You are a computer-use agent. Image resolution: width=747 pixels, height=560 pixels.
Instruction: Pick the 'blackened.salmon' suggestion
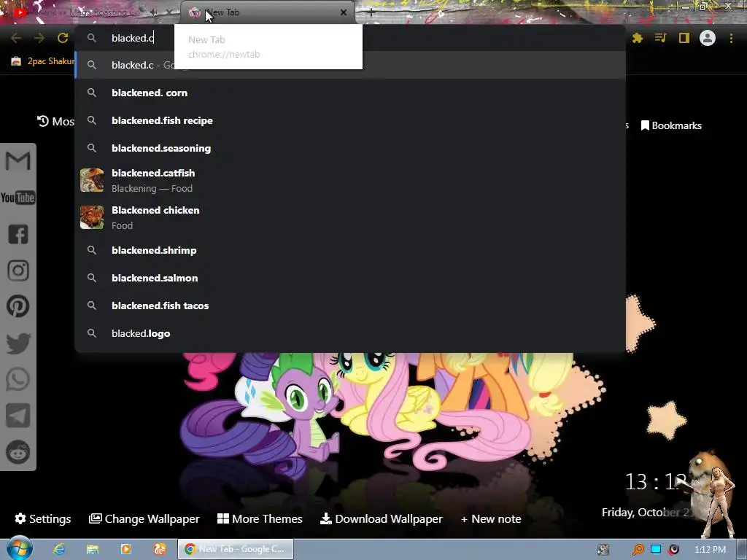pyautogui.click(x=350, y=278)
